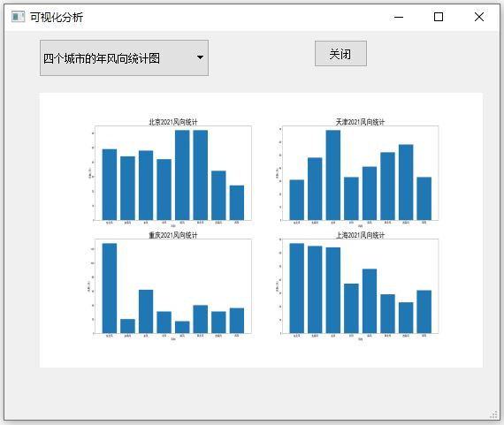
Task: Click the 上海2021风向统计 chart title
Action: 360,235
